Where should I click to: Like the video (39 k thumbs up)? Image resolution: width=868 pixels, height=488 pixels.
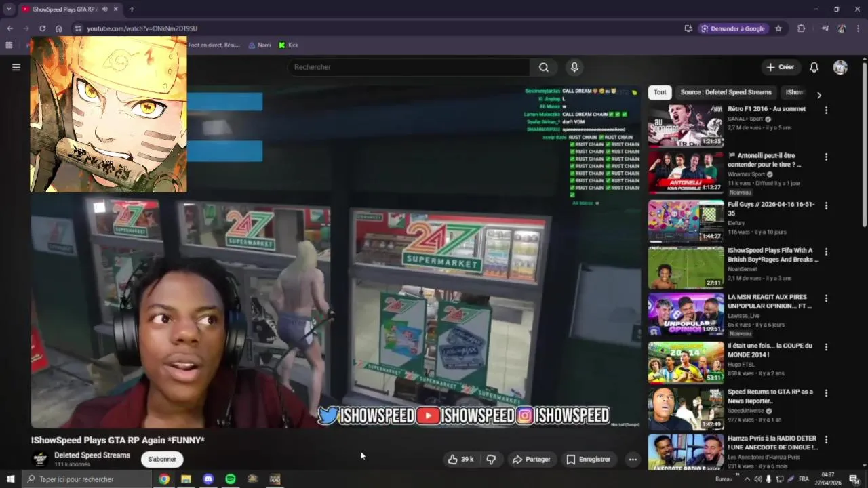tap(460, 460)
